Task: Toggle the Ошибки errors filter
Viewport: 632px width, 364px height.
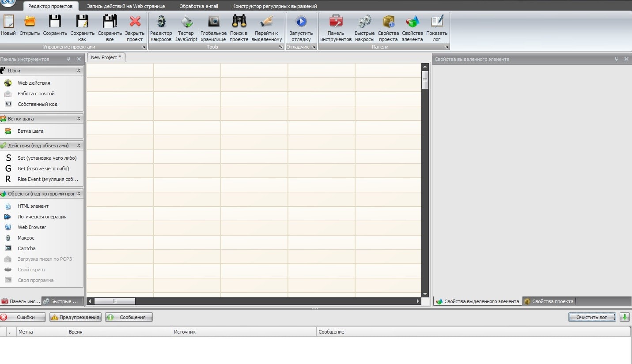Action: coord(23,317)
